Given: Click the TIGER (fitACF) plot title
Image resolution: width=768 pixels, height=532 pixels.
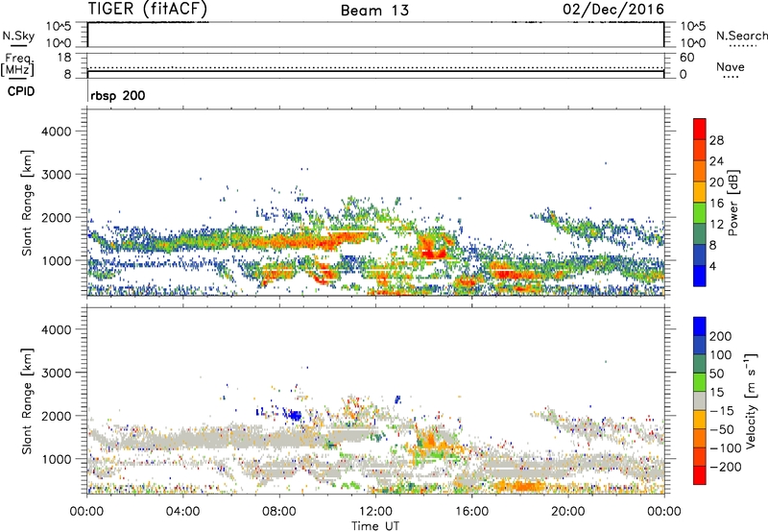Looking at the screenshot, I should click(148, 9).
